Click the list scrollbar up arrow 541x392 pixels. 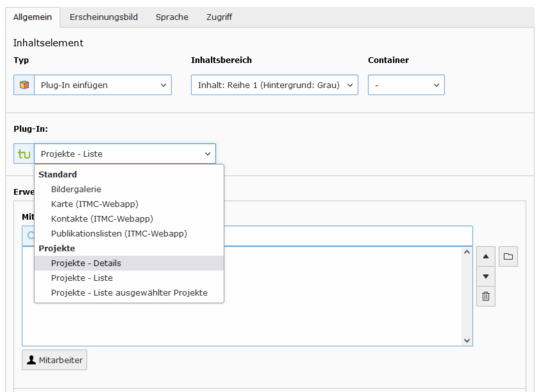point(467,252)
